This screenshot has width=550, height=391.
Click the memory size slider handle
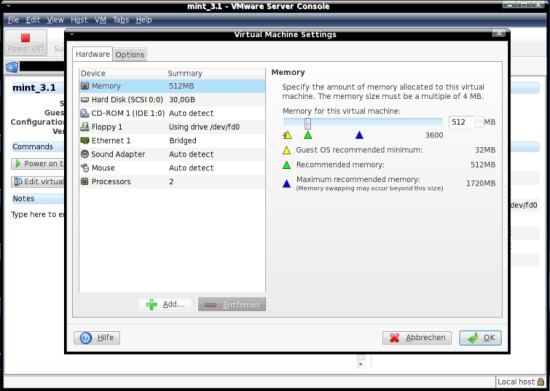pos(307,123)
